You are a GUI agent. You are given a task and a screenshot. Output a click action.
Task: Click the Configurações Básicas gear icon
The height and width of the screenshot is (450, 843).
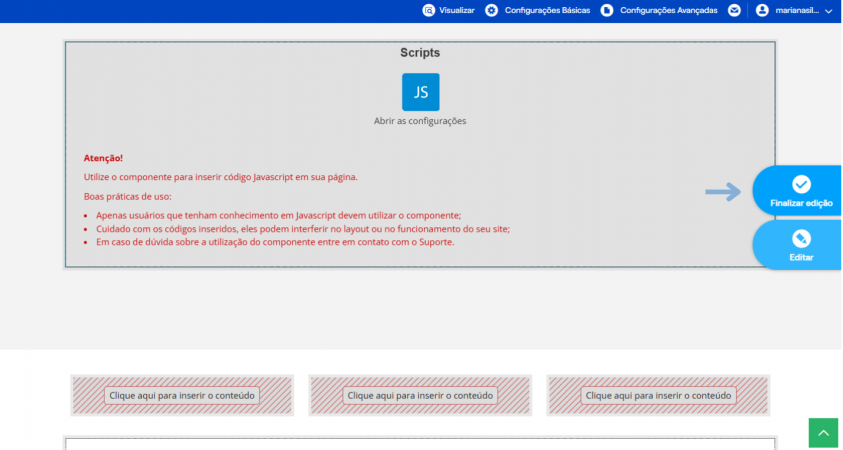click(491, 11)
